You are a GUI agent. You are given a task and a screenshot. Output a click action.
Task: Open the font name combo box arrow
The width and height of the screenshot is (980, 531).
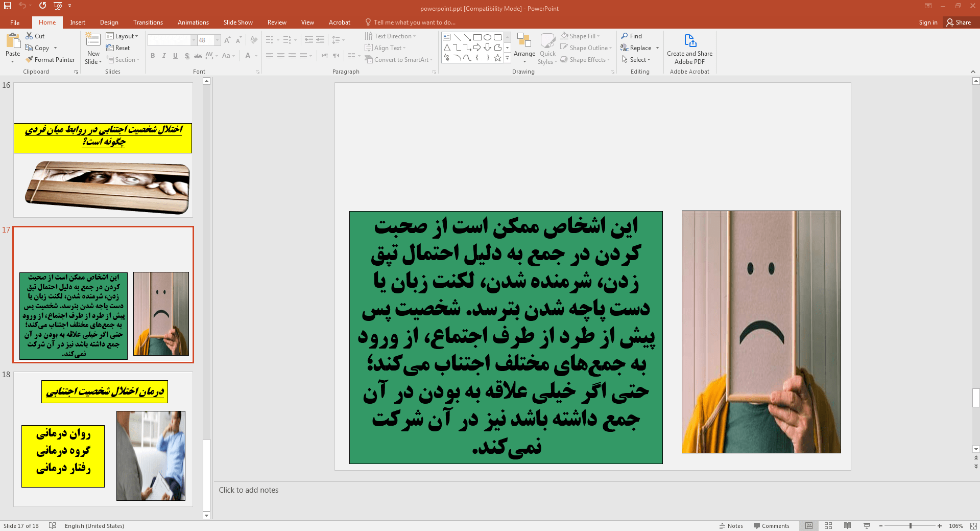coord(194,40)
